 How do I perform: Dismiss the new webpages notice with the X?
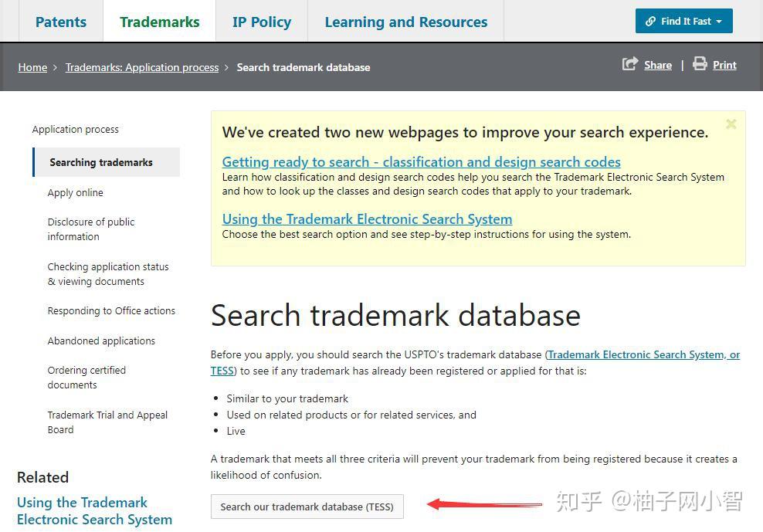coord(731,124)
